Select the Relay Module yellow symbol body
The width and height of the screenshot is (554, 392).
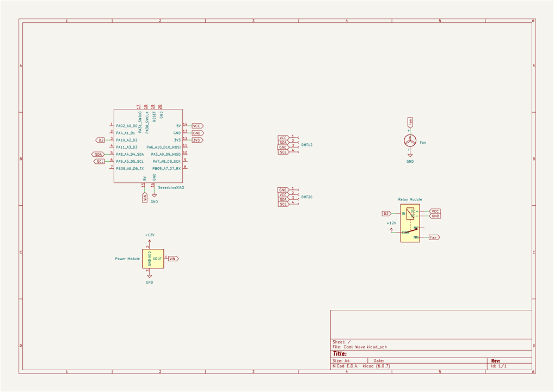click(x=410, y=223)
